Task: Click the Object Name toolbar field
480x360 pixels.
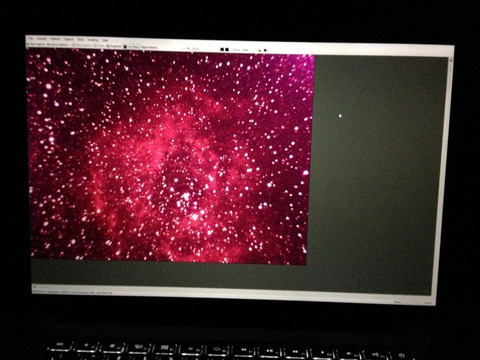Action: point(149,47)
